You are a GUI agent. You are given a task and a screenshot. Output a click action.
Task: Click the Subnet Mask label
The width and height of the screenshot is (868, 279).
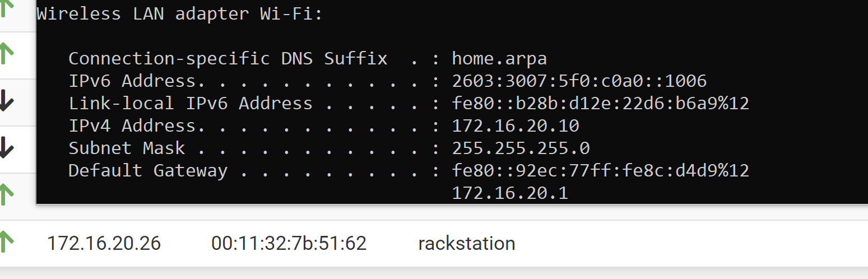click(x=127, y=148)
